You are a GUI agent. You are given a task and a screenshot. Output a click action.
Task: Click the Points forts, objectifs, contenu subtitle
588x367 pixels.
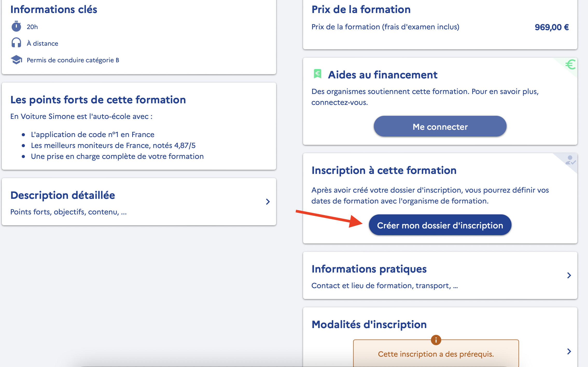[x=68, y=212]
